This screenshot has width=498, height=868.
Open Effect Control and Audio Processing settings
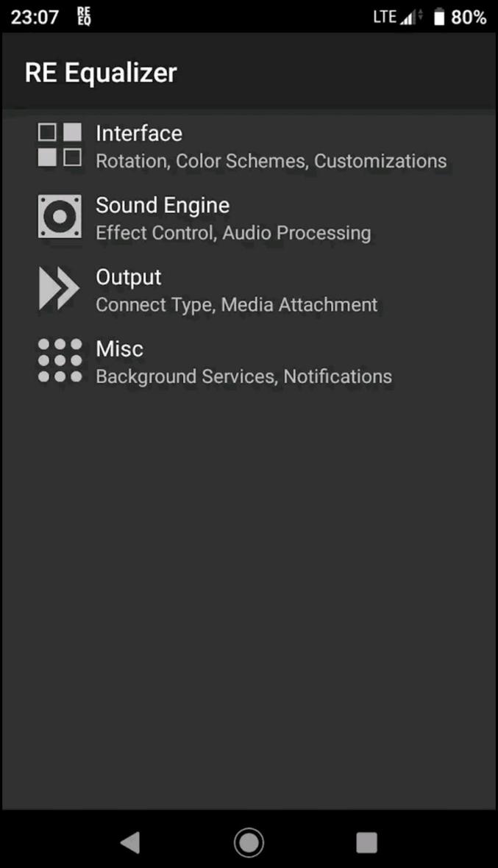click(232, 233)
